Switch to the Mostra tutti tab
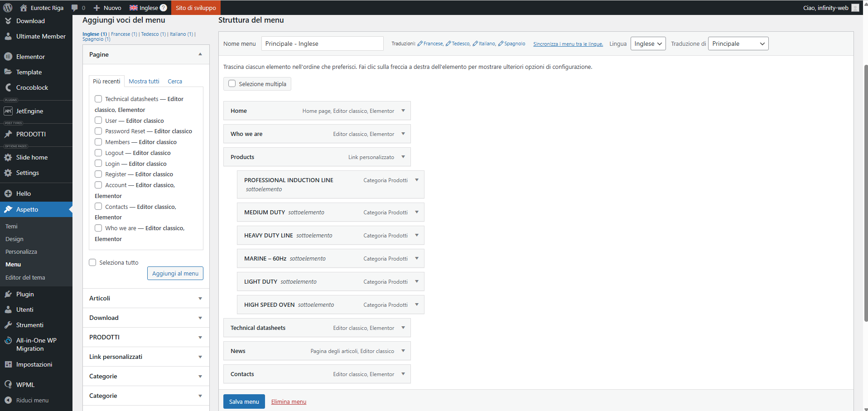Image resolution: width=868 pixels, height=411 pixels. 144,81
